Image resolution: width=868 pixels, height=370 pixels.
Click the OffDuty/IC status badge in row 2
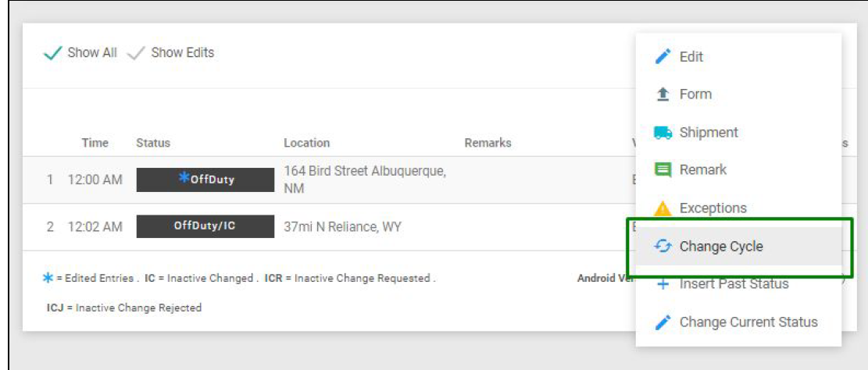click(205, 226)
